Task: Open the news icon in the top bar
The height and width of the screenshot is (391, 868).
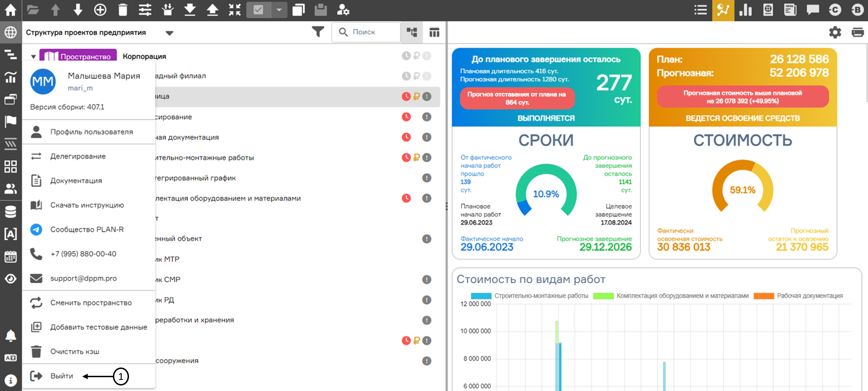Action: point(790,10)
